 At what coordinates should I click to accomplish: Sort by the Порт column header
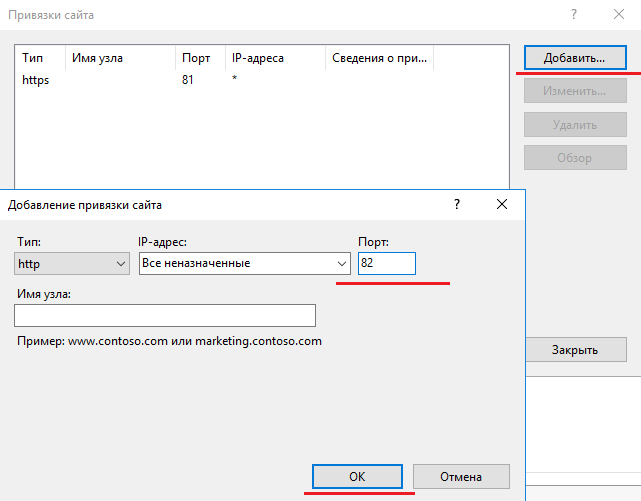coord(198,58)
